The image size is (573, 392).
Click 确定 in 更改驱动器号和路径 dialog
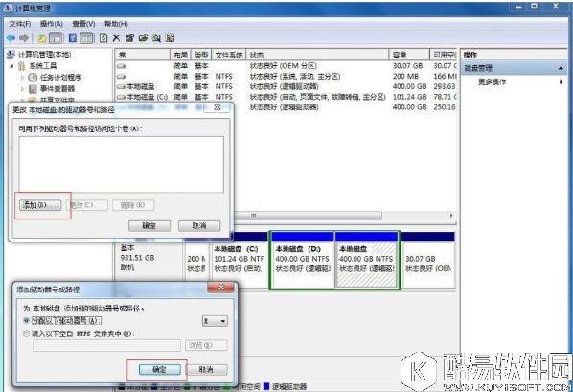point(149,226)
